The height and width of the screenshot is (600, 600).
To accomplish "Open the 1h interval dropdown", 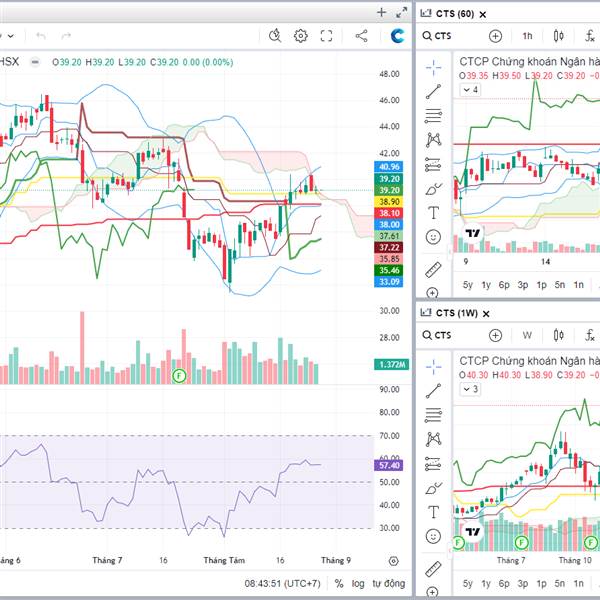I will point(527,36).
